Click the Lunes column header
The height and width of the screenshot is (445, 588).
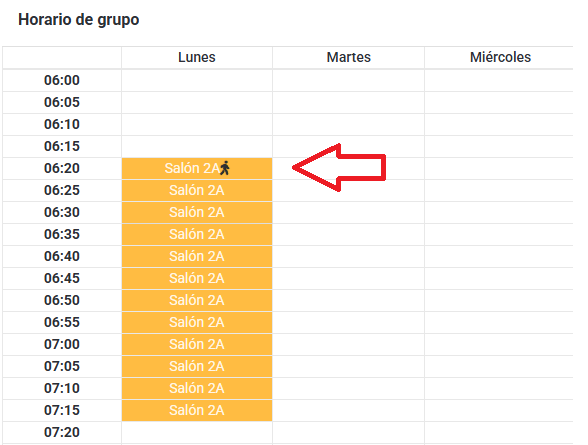(197, 57)
